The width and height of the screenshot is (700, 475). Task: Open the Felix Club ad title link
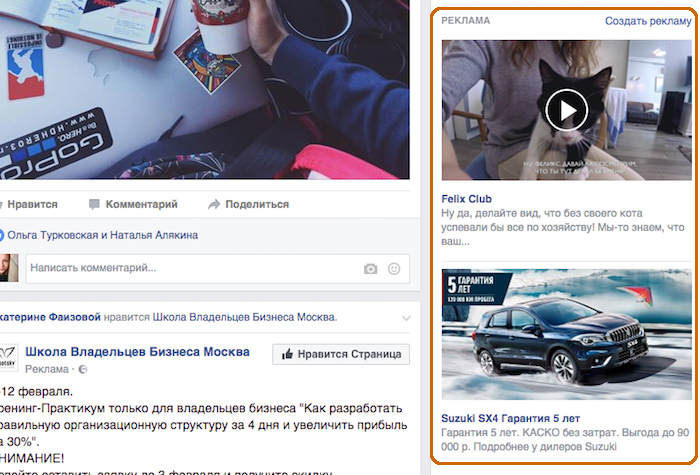click(x=466, y=199)
